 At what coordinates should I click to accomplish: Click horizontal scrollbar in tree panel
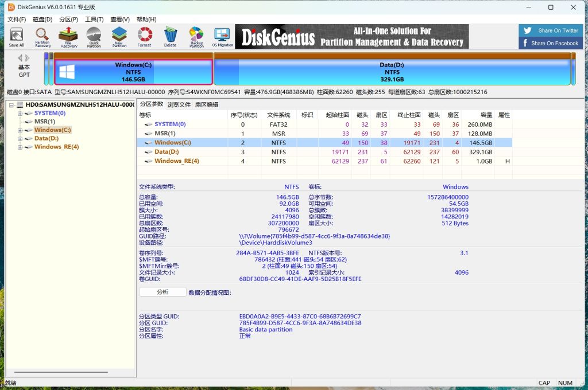(x=61, y=372)
